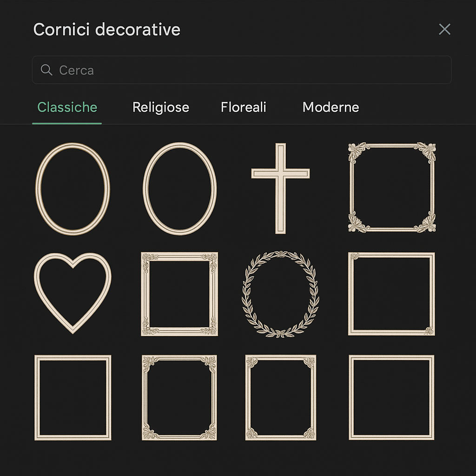Viewport: 476px width, 476px height.
Task: Select second-row ornate frame with floral corners
Action: pos(179,294)
